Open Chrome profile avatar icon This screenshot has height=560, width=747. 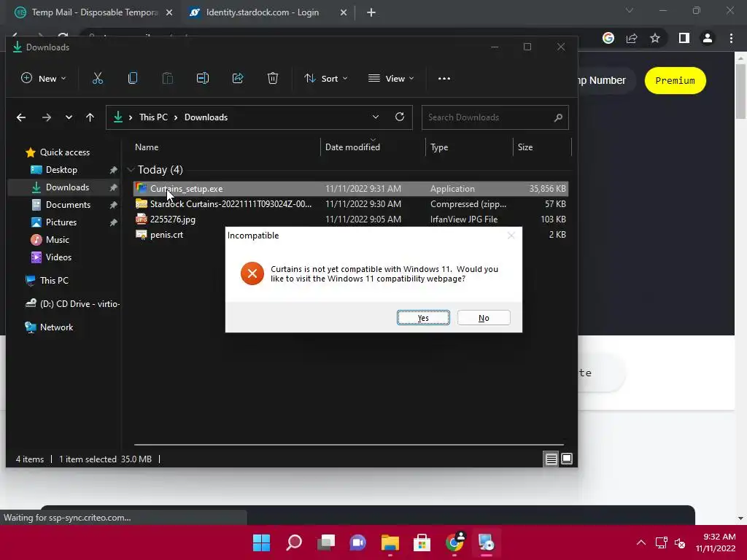tap(708, 38)
